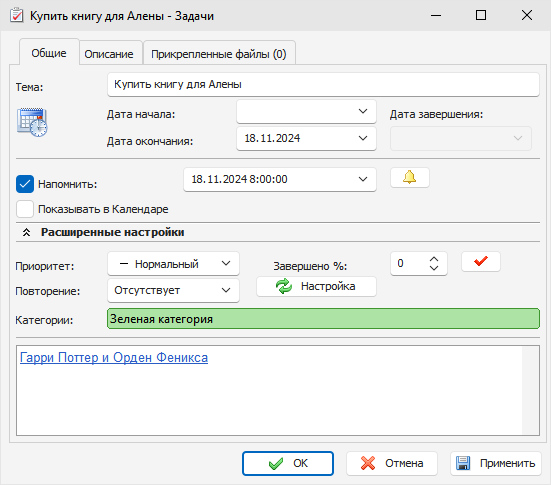Increase Завершено % with up arrow

tap(434, 259)
